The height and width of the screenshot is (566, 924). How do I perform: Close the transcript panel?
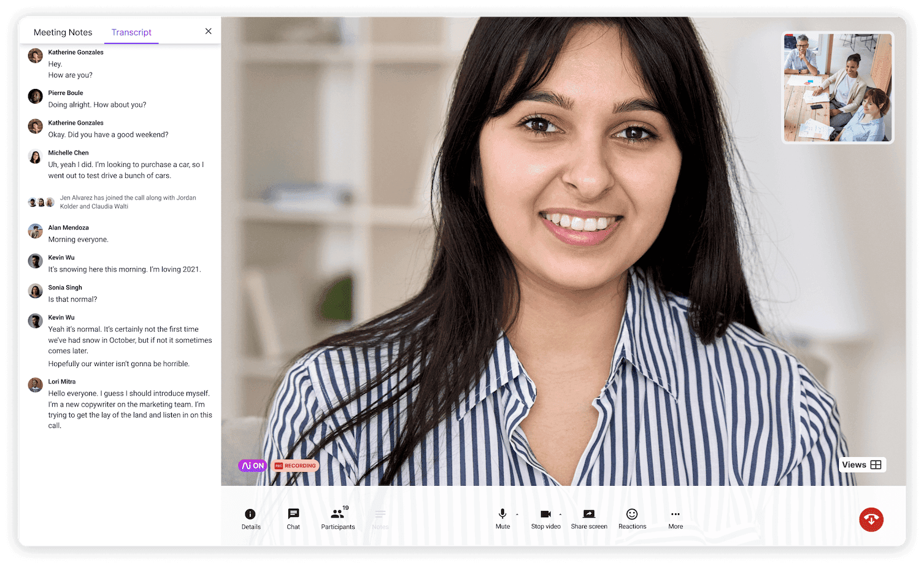208,31
